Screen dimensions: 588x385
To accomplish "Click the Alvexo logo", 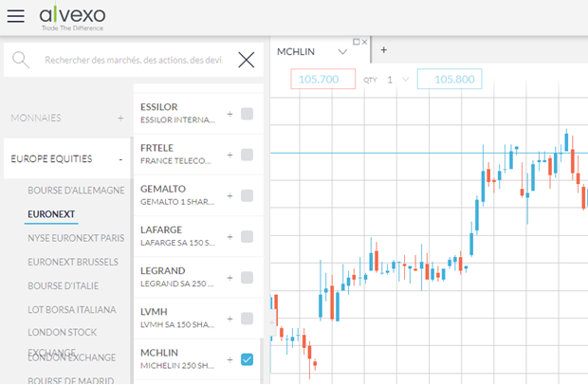I will pyautogui.click(x=72, y=17).
